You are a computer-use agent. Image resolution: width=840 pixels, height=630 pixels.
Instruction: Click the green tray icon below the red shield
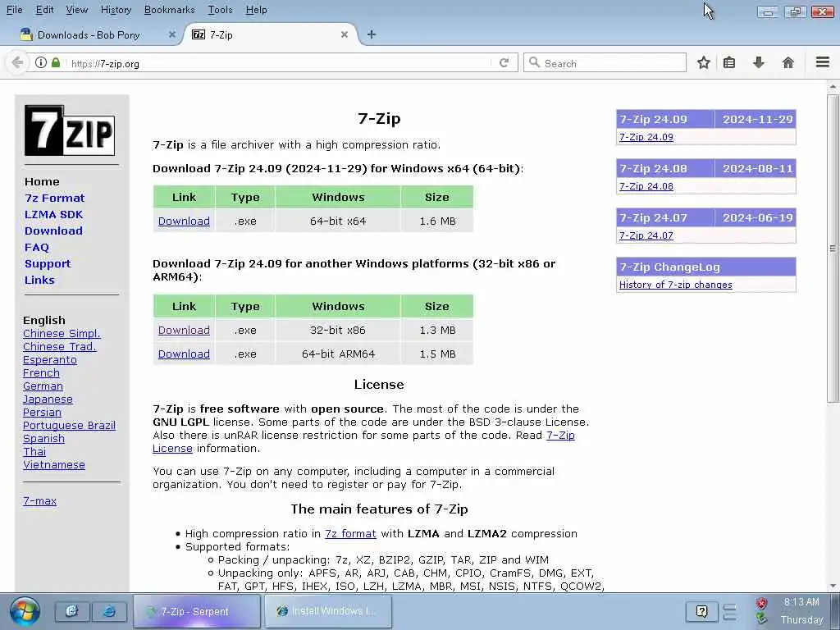761,619
